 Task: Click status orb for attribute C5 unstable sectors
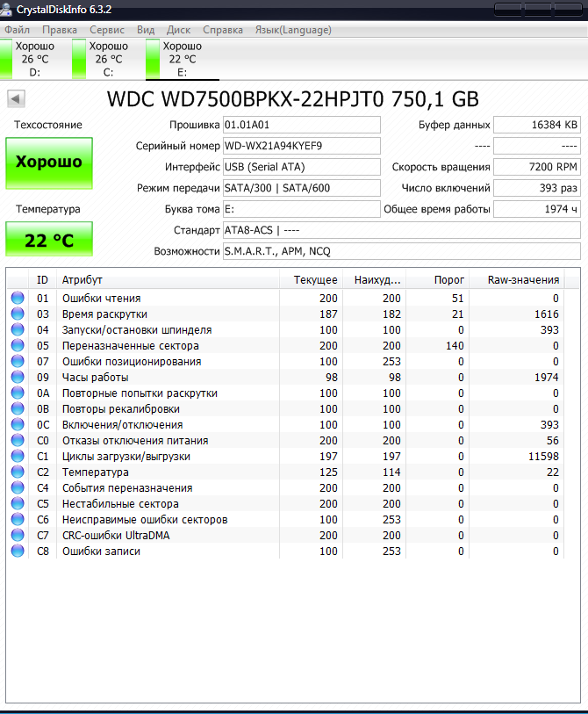click(x=18, y=504)
